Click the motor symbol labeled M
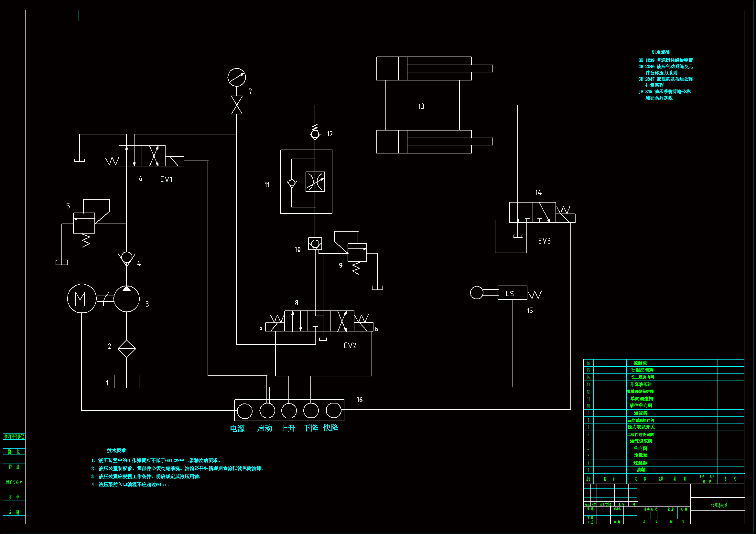This screenshot has height=534, width=756. (x=81, y=298)
